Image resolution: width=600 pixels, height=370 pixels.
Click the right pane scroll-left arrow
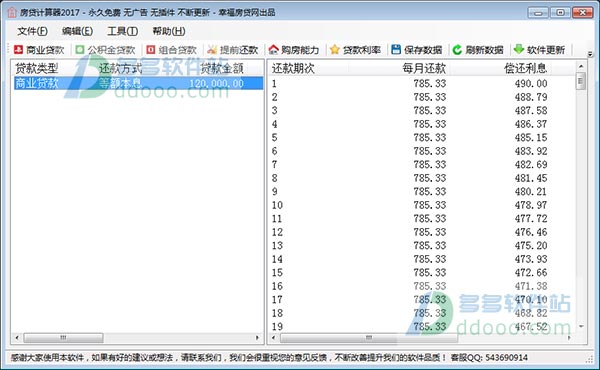pos(273,338)
